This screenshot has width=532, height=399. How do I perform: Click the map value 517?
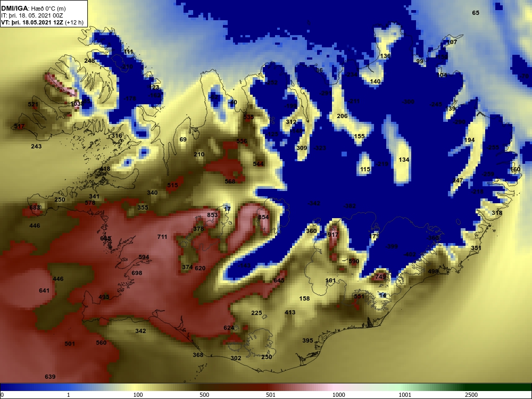click(x=19, y=127)
